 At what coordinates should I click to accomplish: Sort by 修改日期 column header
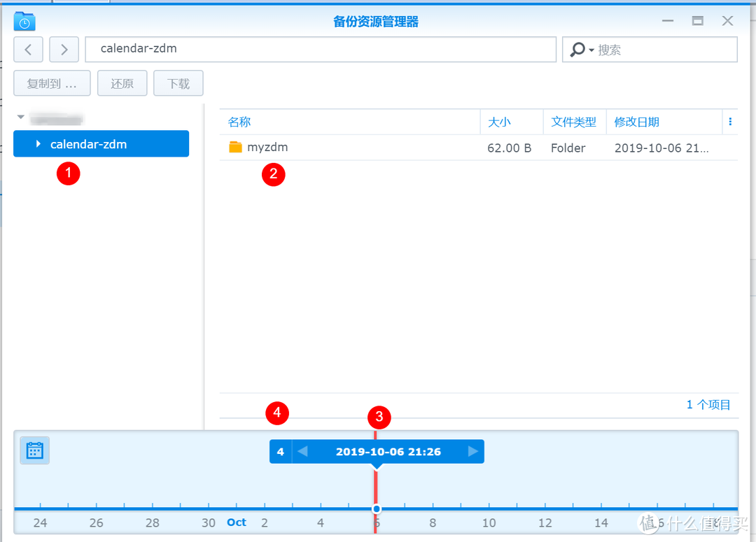[x=636, y=122]
